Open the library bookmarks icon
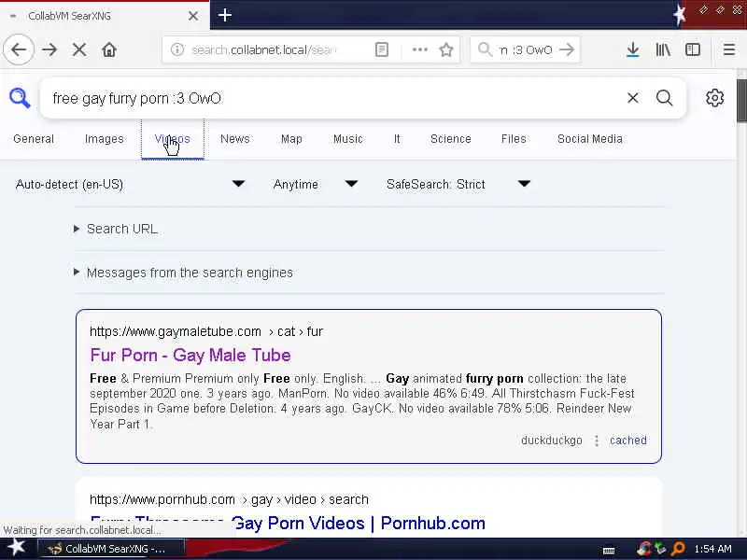The height and width of the screenshot is (560, 747). pyautogui.click(x=663, y=49)
